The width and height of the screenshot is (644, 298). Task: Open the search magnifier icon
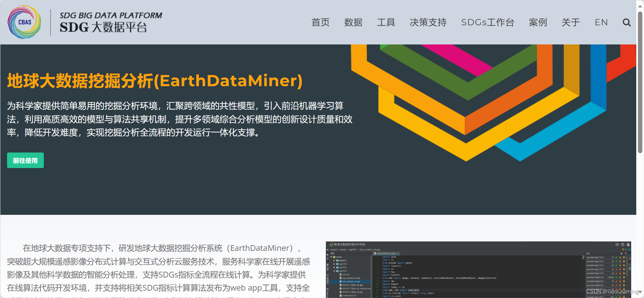point(626,22)
